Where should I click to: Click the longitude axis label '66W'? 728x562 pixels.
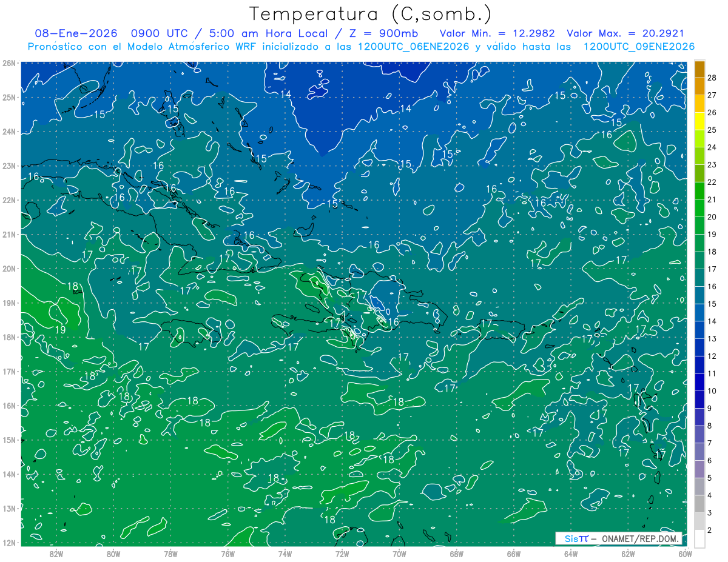(x=513, y=554)
